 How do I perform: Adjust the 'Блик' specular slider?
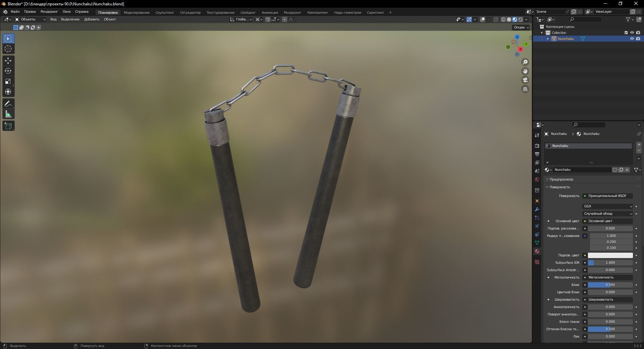(x=610, y=285)
